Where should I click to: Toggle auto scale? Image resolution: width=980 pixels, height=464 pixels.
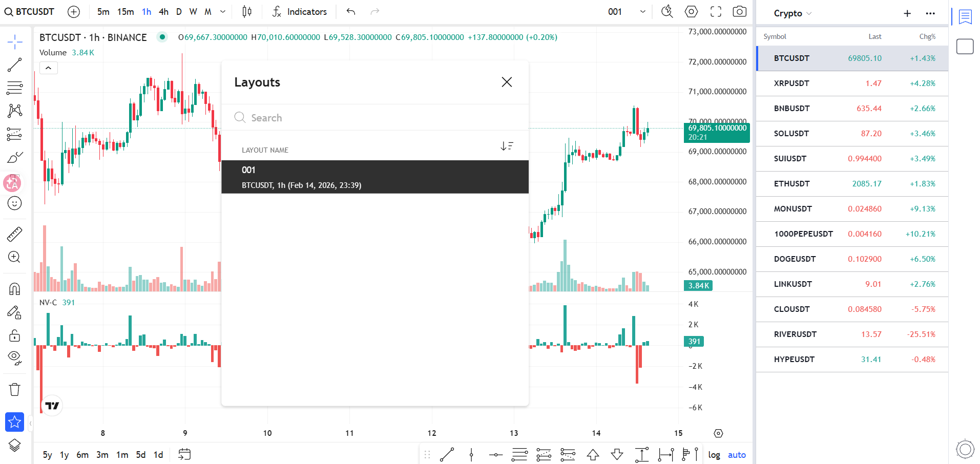click(737, 455)
